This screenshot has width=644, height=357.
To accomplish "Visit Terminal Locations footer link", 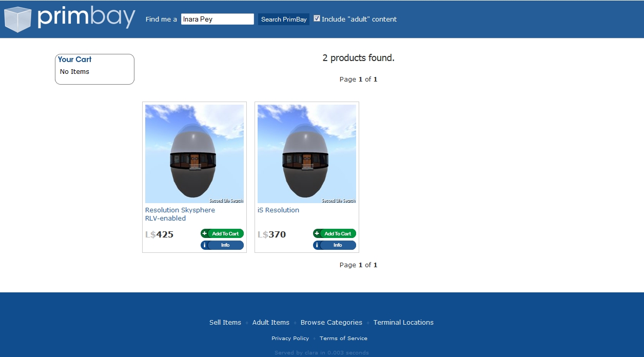I will click(x=403, y=322).
